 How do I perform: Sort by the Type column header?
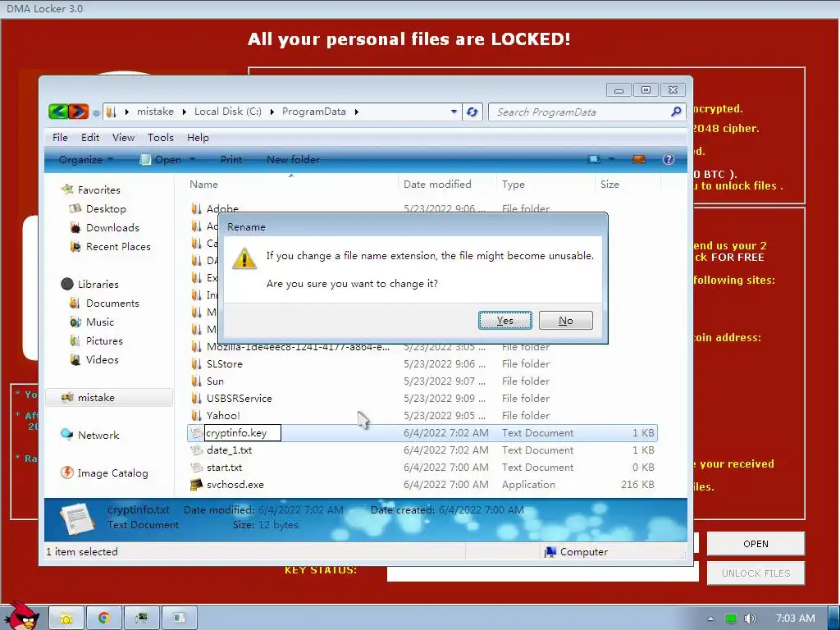[x=514, y=185]
